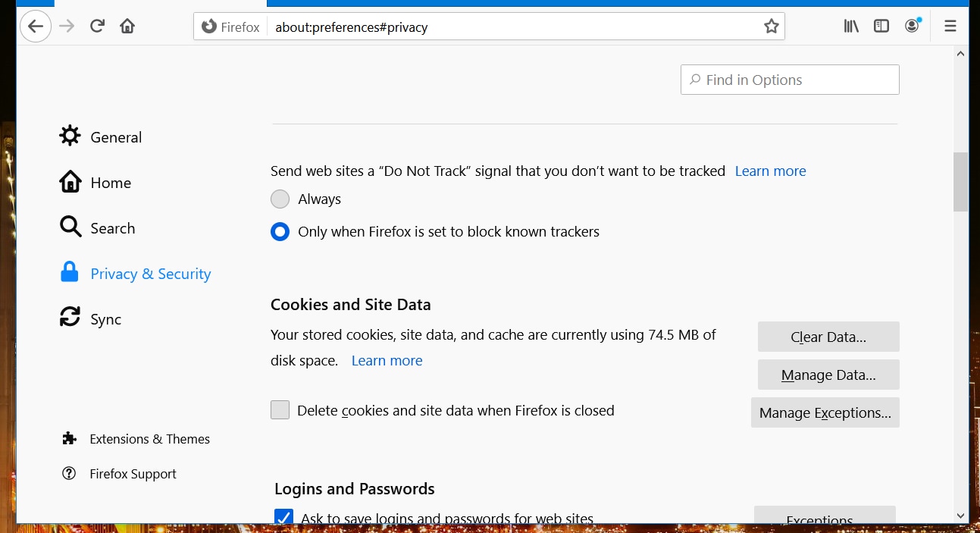The height and width of the screenshot is (533, 980).
Task: Open Learn more link about Do Not Track
Action: [770, 171]
